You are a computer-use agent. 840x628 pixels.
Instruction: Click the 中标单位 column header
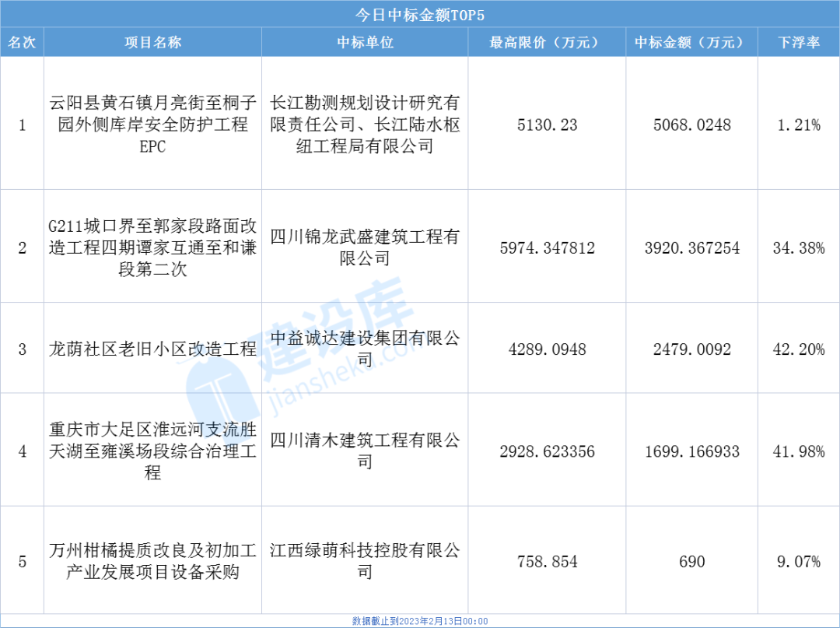tap(365, 43)
